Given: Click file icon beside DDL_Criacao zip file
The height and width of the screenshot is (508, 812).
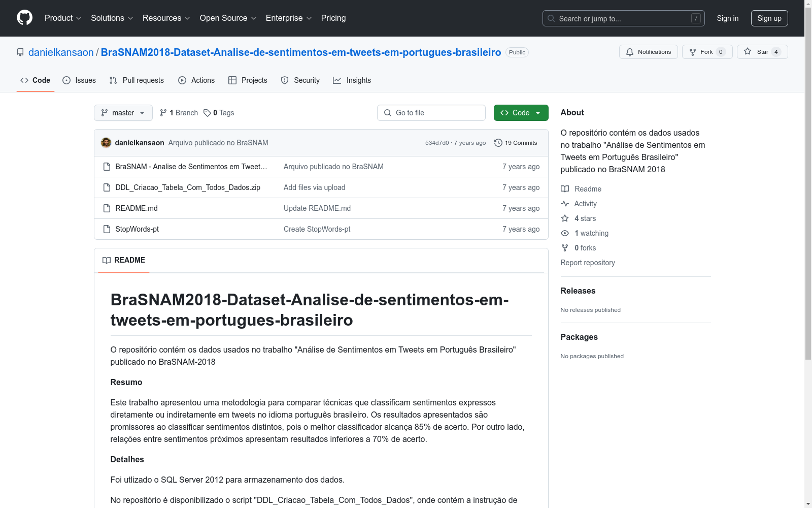Looking at the screenshot, I should (107, 187).
